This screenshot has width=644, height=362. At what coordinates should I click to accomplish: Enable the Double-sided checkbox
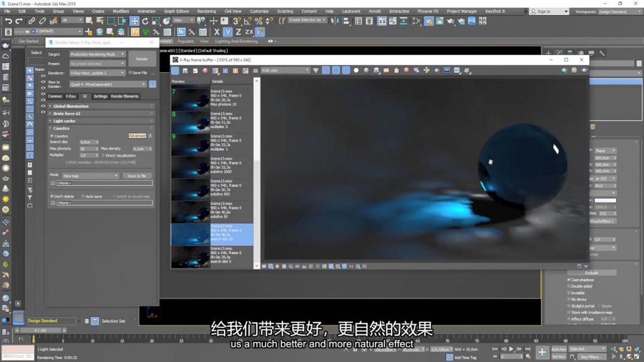click(x=569, y=287)
